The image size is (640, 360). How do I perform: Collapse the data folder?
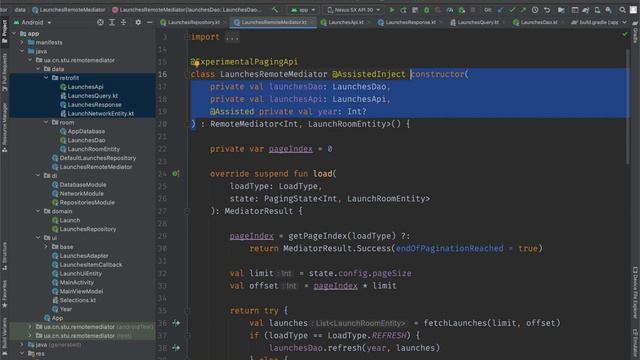[x=38, y=69]
